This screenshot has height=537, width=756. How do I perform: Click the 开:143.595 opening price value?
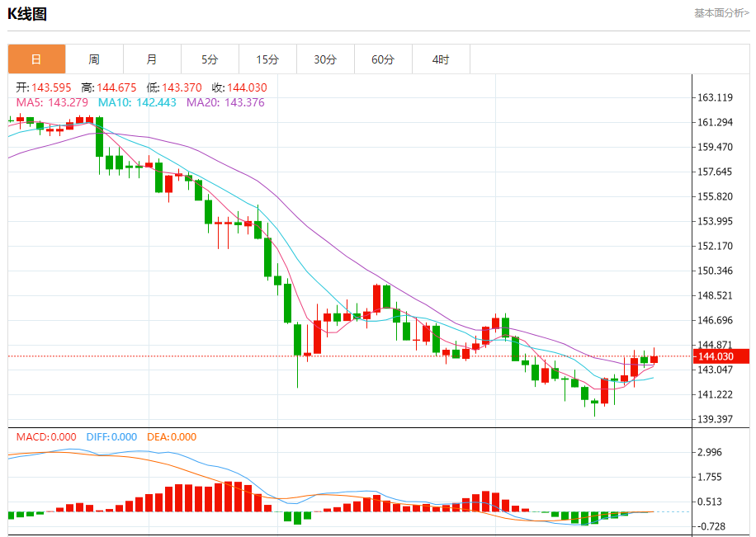(x=44, y=87)
